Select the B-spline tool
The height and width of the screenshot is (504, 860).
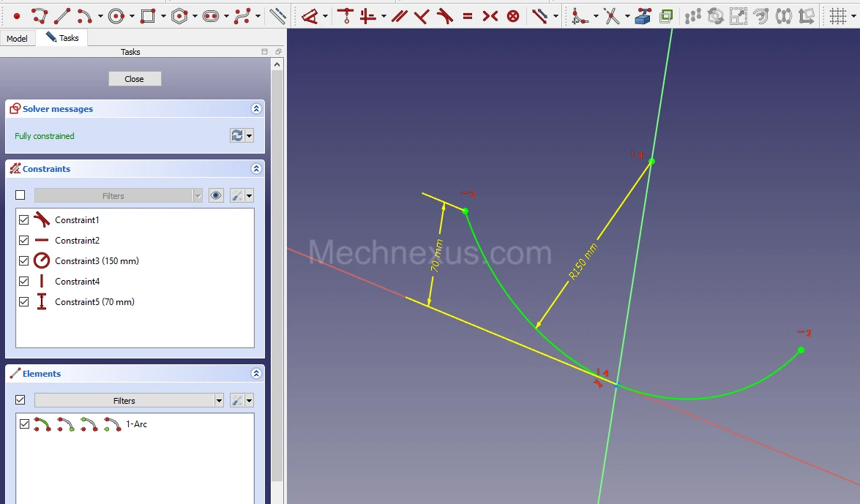pyautogui.click(x=242, y=16)
